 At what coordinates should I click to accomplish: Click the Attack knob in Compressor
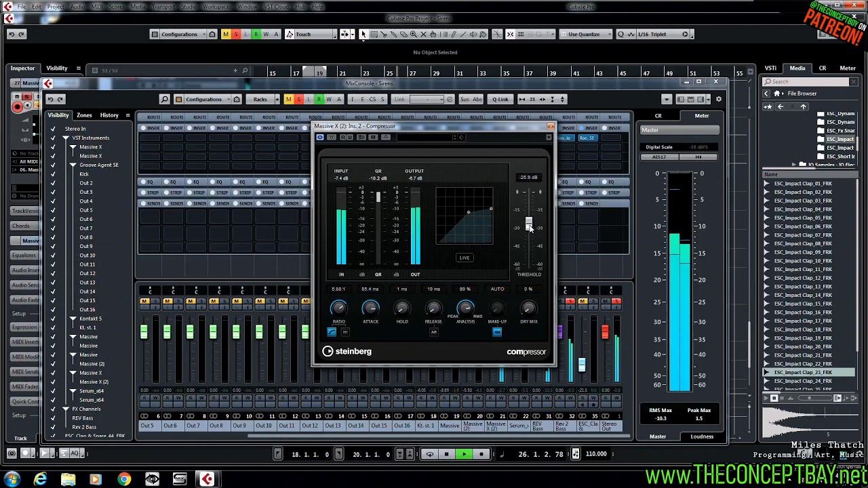tap(370, 308)
